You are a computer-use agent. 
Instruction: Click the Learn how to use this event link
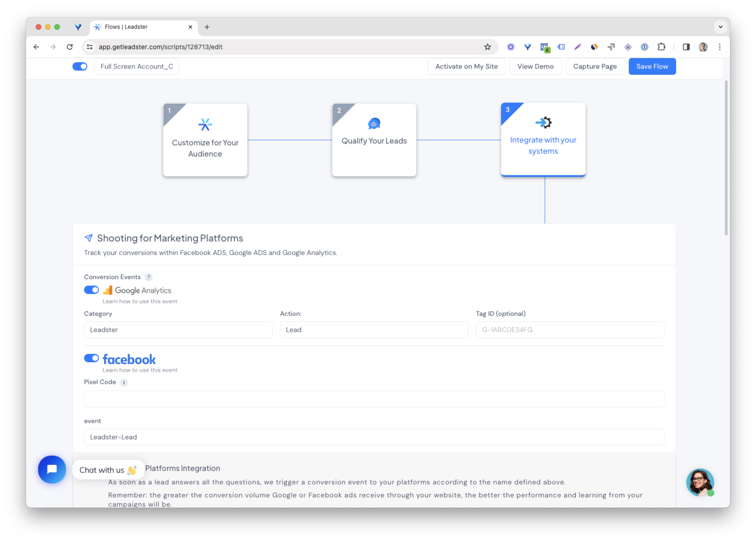[x=140, y=301]
